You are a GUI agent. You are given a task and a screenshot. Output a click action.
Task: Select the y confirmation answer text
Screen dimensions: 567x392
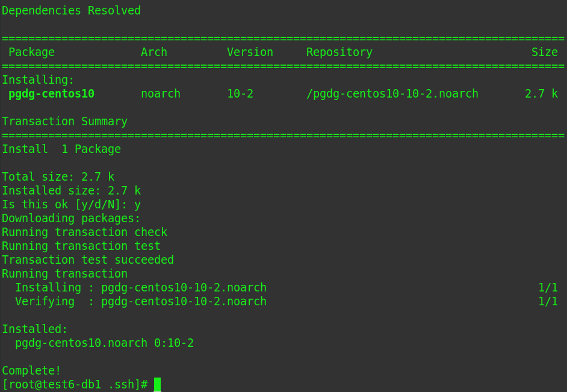[137, 204]
